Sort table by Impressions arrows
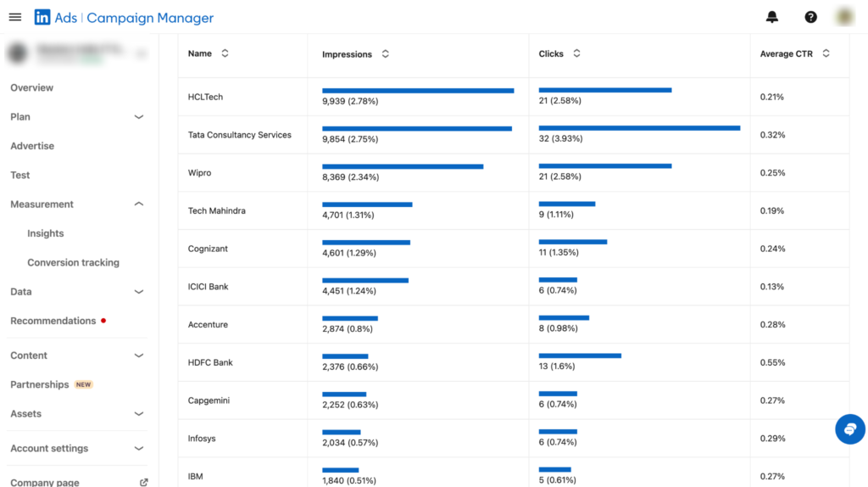This screenshot has width=868, height=487. (x=386, y=53)
